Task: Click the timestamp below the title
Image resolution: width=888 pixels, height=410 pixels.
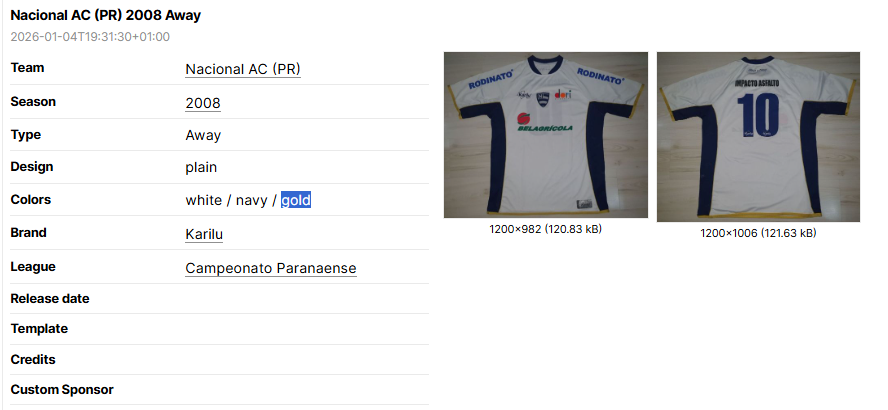Action: tap(90, 37)
